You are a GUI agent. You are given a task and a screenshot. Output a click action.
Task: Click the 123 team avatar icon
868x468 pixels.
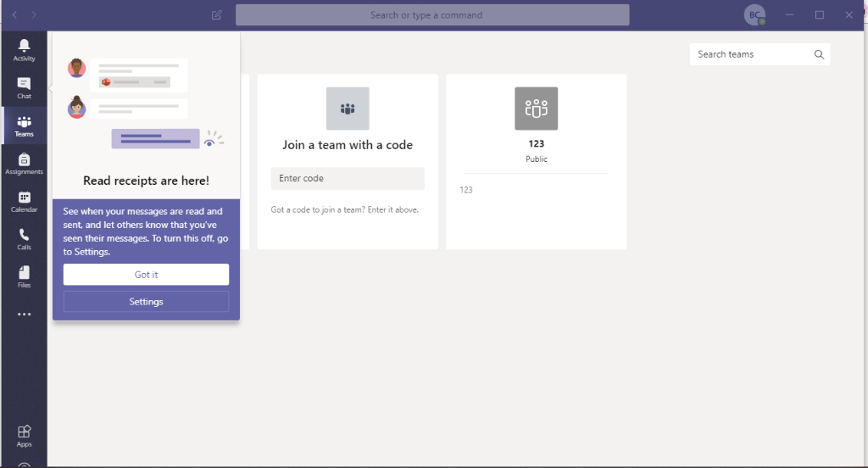536,109
